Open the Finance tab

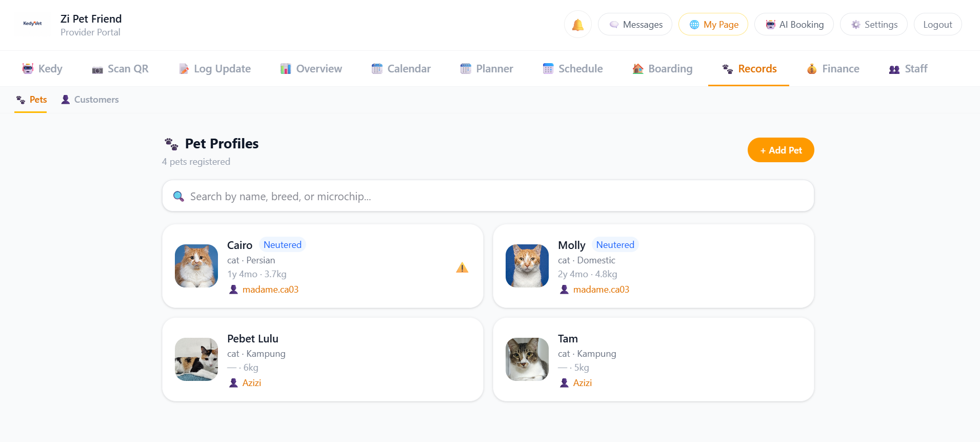[833, 69]
